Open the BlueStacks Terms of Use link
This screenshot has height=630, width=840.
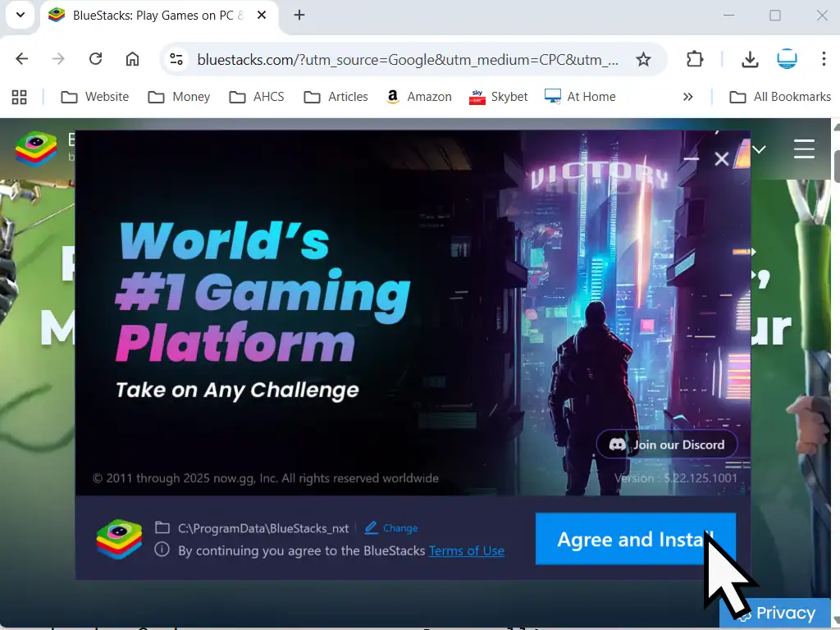coord(466,550)
